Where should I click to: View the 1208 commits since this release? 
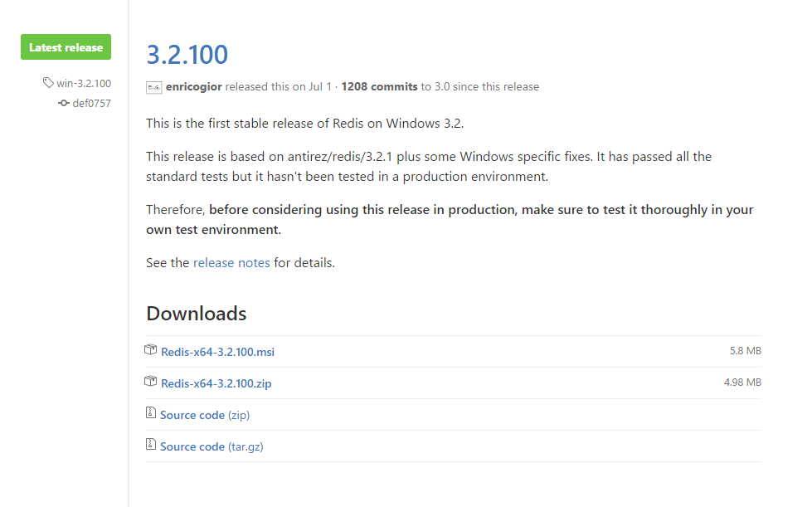pyautogui.click(x=379, y=86)
